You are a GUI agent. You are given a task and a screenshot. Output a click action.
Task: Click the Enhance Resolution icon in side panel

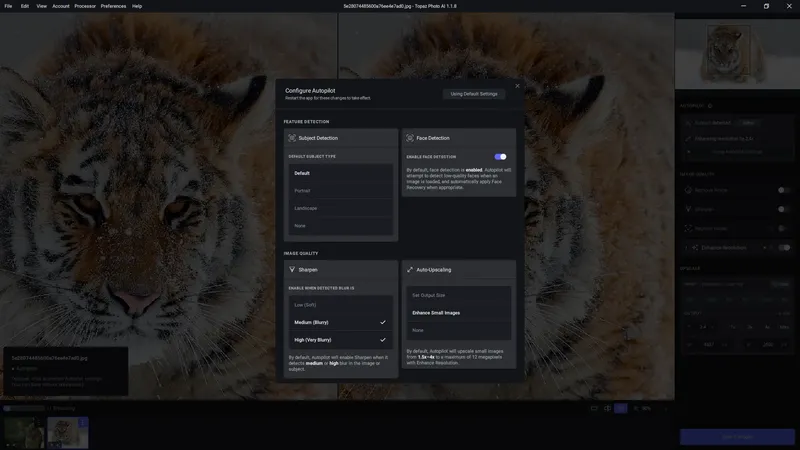[x=695, y=248]
